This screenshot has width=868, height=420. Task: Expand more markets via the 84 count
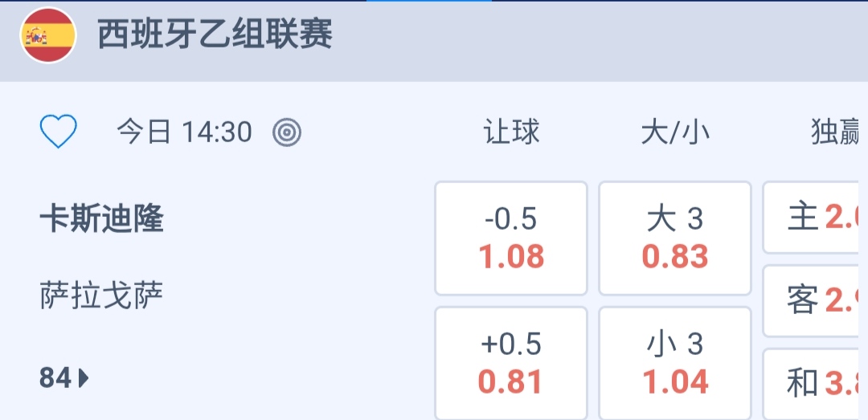click(x=55, y=377)
